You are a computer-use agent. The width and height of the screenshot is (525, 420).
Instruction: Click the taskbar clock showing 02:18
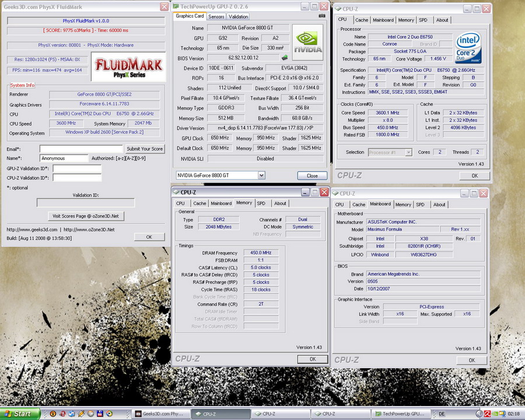(x=513, y=414)
